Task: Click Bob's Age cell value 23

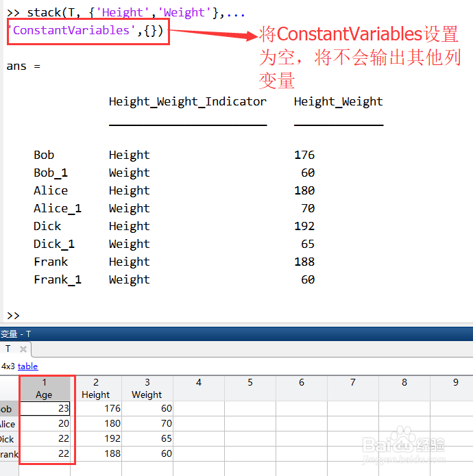Action: pyautogui.click(x=45, y=408)
